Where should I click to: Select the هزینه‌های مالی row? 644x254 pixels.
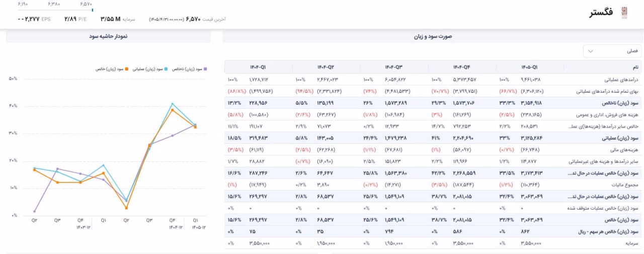433,150
